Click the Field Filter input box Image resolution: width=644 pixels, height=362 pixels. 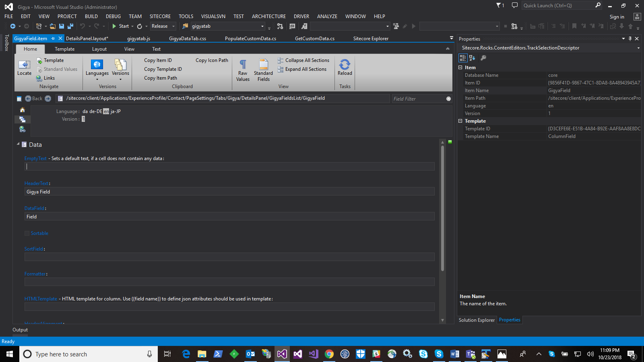click(x=419, y=99)
